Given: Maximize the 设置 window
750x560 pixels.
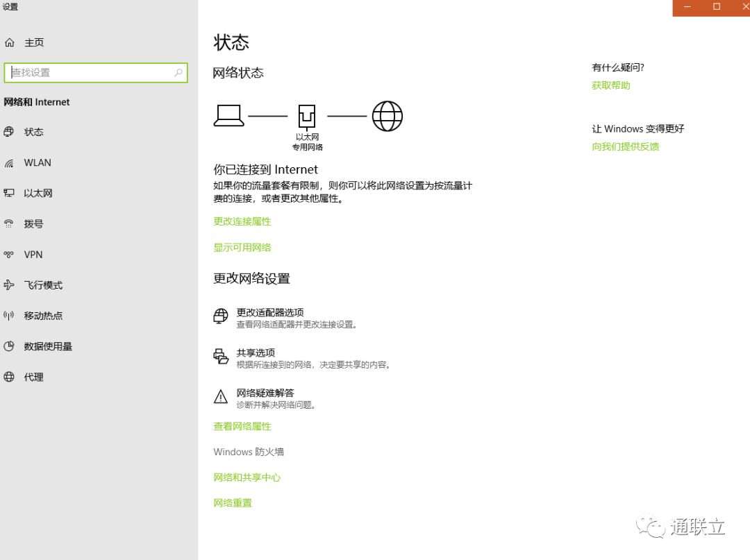Looking at the screenshot, I should pyautogui.click(x=717, y=7).
